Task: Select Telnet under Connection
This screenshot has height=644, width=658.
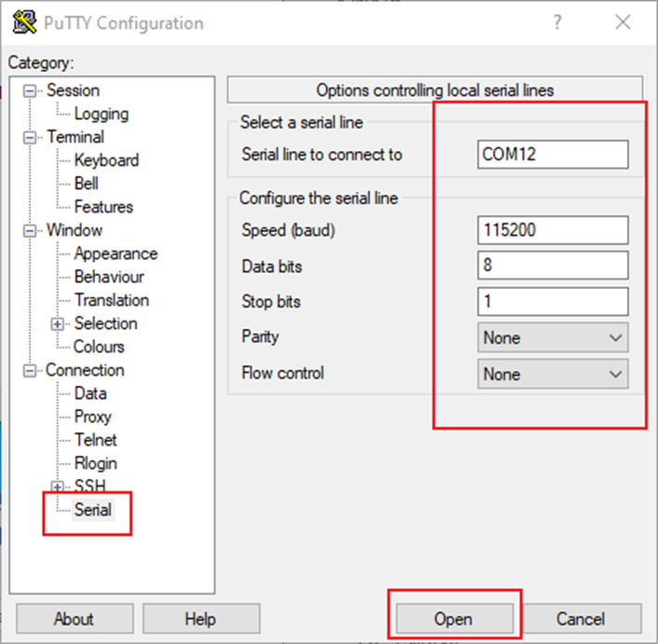Action: point(95,440)
